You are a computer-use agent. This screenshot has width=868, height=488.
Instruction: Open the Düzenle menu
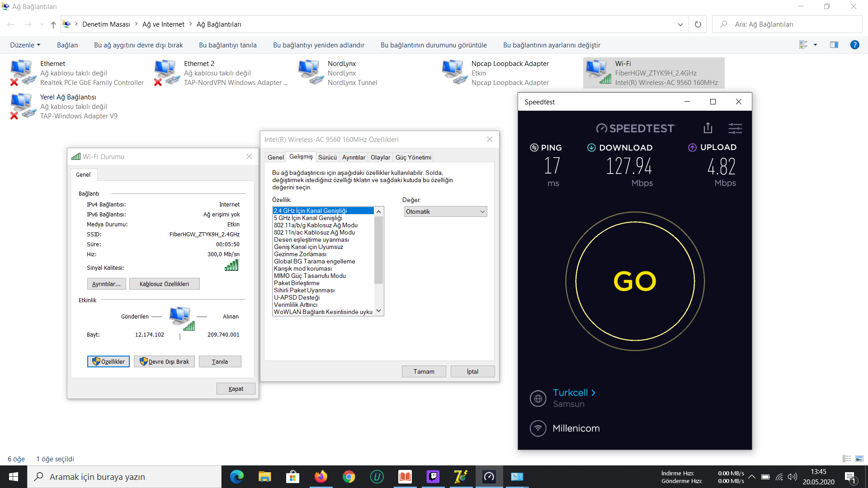[25, 45]
